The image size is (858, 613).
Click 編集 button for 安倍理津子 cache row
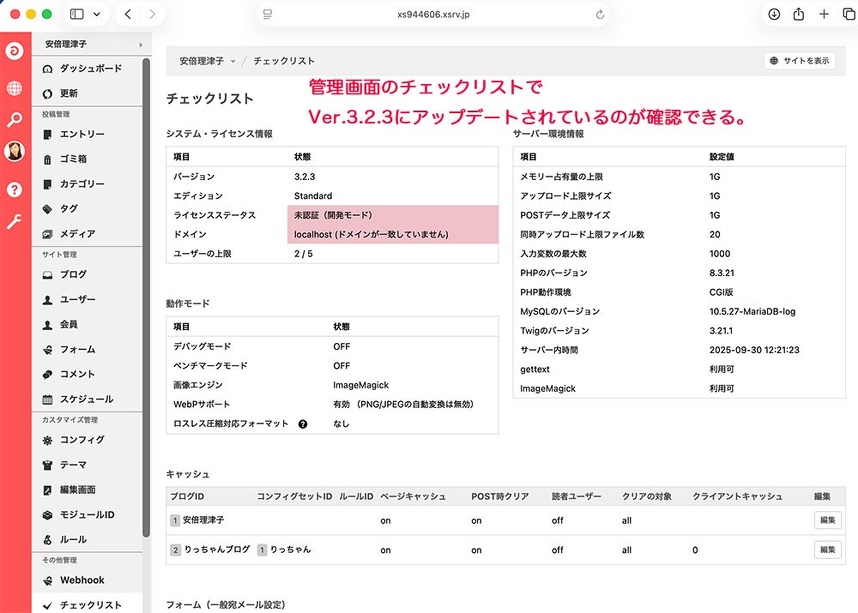tap(827, 520)
